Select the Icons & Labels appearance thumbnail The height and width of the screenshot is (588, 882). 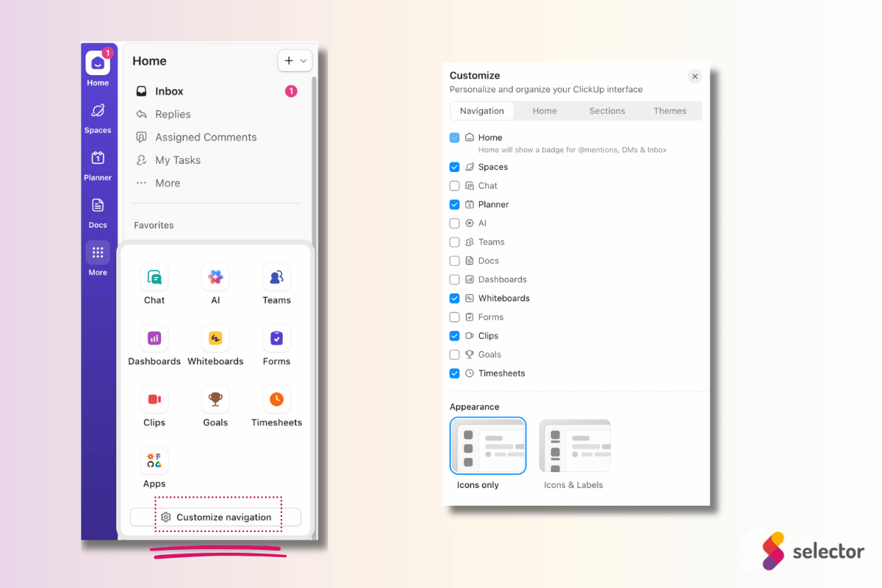coord(575,446)
